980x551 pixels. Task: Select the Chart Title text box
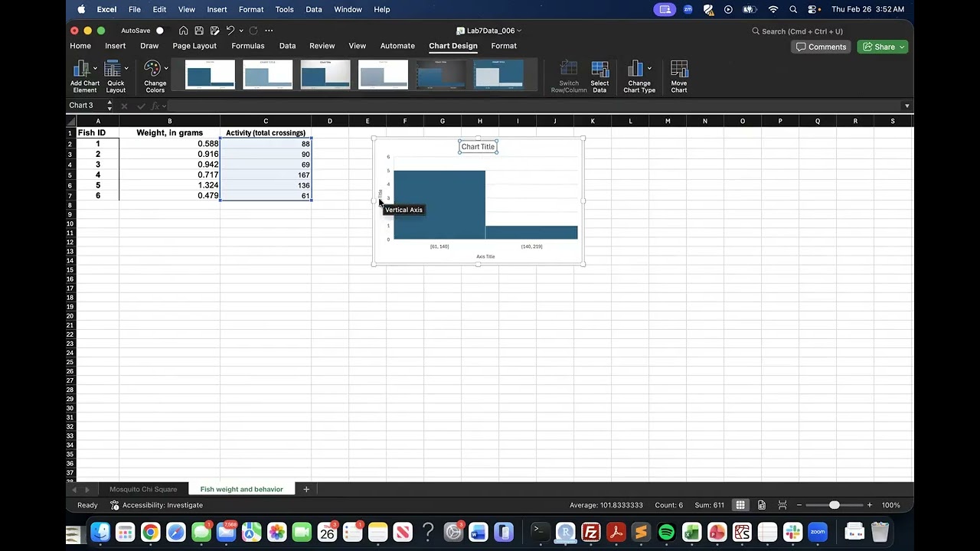point(478,147)
